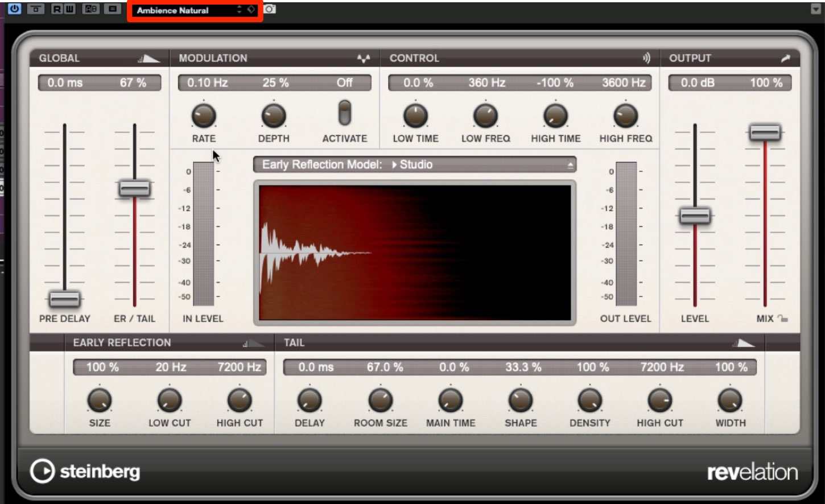Flip the modulation Activate switch
The height and width of the screenshot is (504, 825).
click(344, 113)
